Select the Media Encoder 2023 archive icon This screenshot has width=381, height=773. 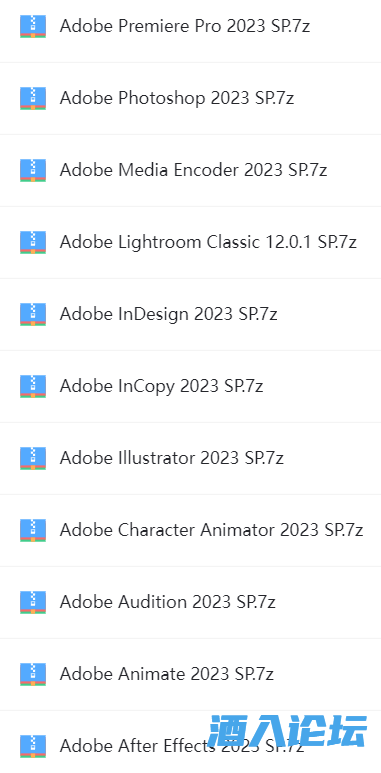(33, 170)
